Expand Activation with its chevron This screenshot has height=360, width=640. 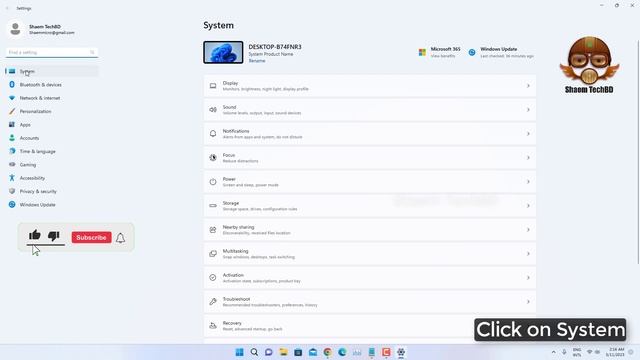click(528, 278)
